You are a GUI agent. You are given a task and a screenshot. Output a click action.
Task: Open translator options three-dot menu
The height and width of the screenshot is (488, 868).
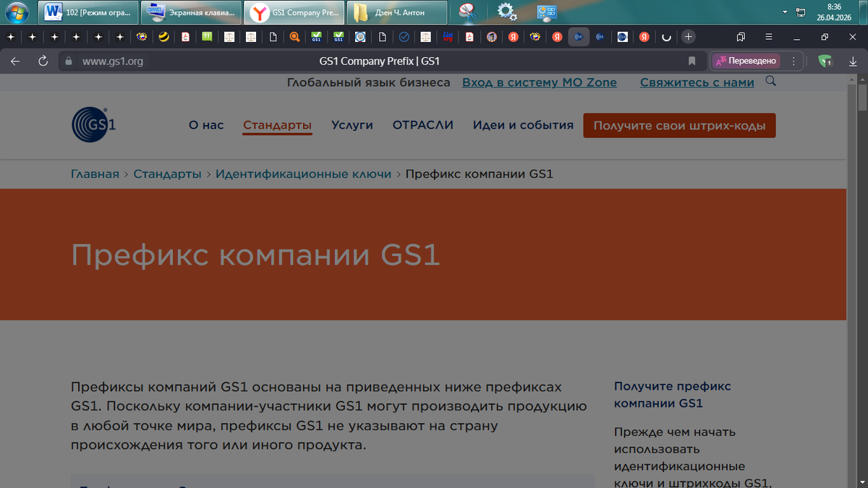(793, 61)
